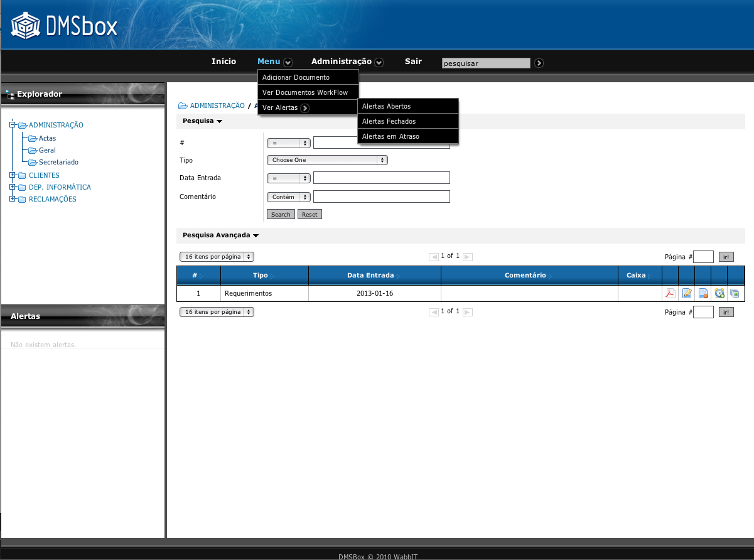Click the add alert clock icon
The width and height of the screenshot is (754, 560).
point(719,293)
